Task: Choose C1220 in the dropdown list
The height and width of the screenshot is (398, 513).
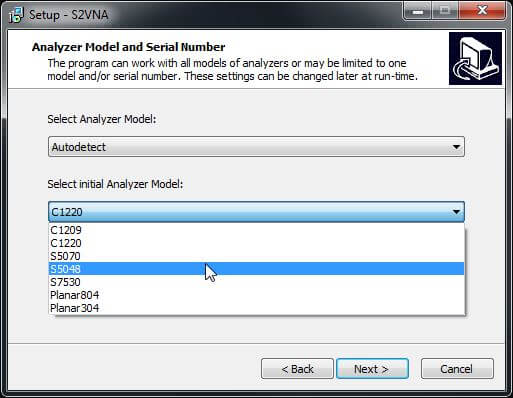Action: click(x=256, y=243)
